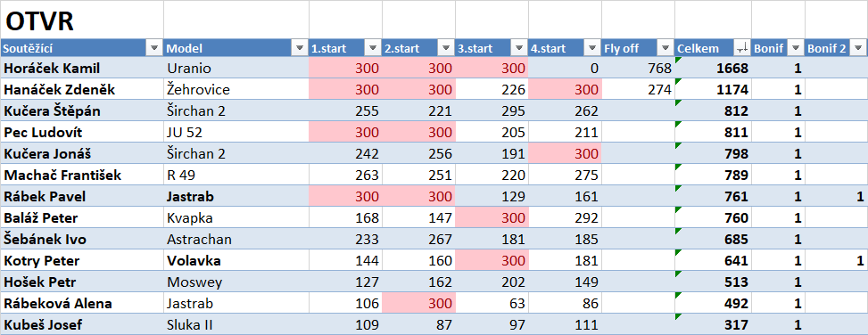868x335 pixels.
Task: Select the Žehrovice model cell
Action: pos(236,90)
